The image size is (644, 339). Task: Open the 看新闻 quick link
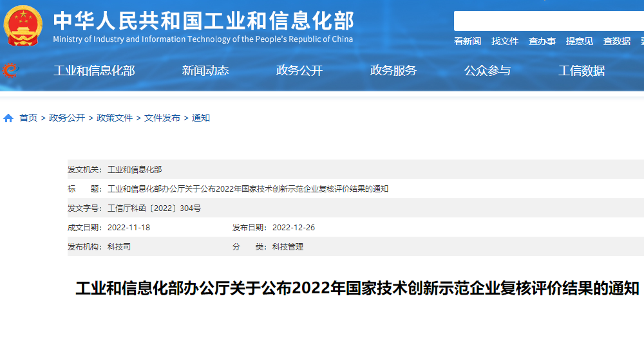coord(468,41)
